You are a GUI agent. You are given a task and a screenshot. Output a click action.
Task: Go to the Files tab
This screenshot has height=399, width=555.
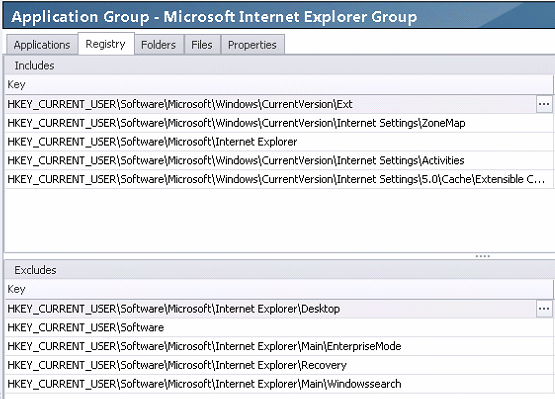(202, 45)
